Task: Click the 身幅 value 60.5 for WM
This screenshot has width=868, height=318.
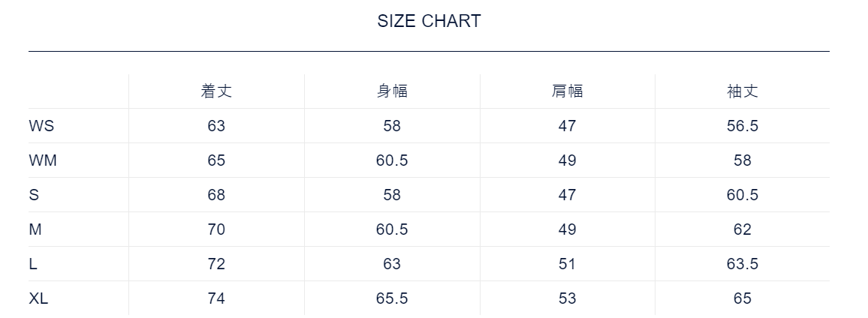Action: point(392,160)
